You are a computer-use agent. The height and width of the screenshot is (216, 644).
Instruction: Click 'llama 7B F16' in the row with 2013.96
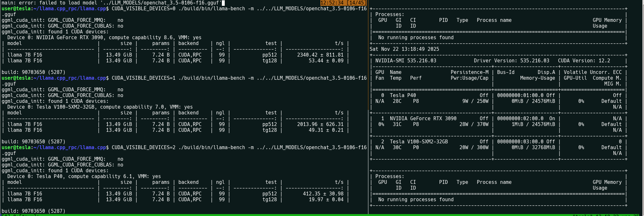25,124
